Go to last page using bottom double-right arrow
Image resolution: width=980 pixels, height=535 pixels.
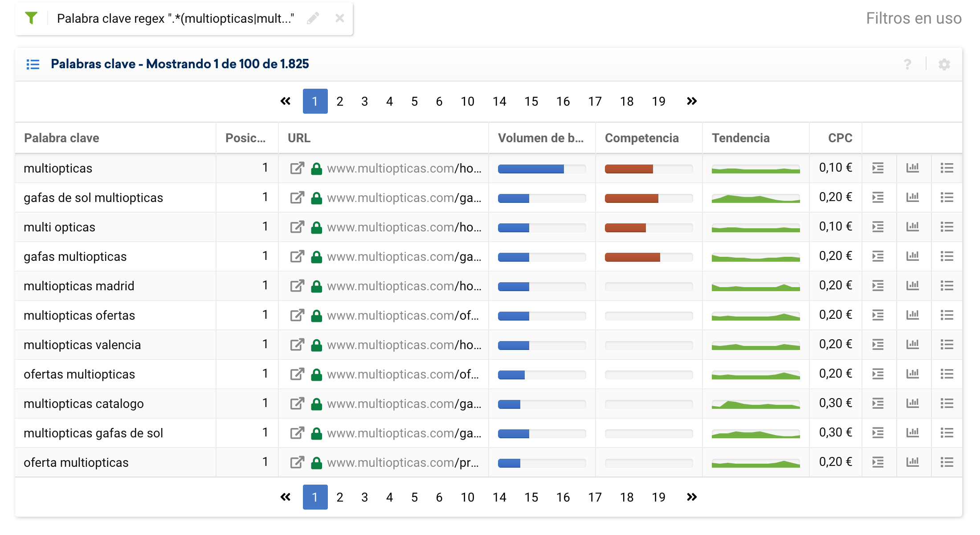692,497
